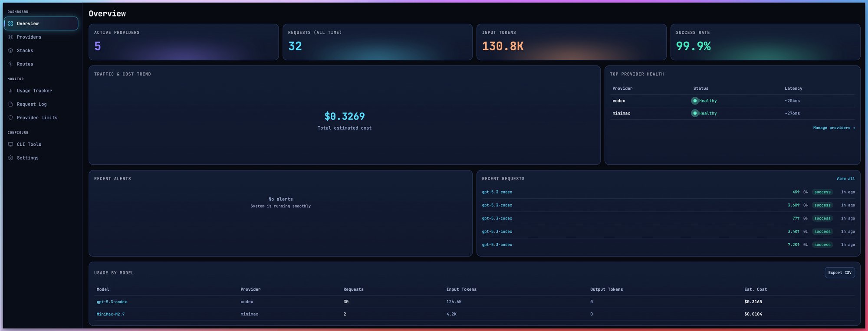Image resolution: width=868 pixels, height=331 pixels.
Task: Click the Request Log document icon
Action: pyautogui.click(x=10, y=104)
